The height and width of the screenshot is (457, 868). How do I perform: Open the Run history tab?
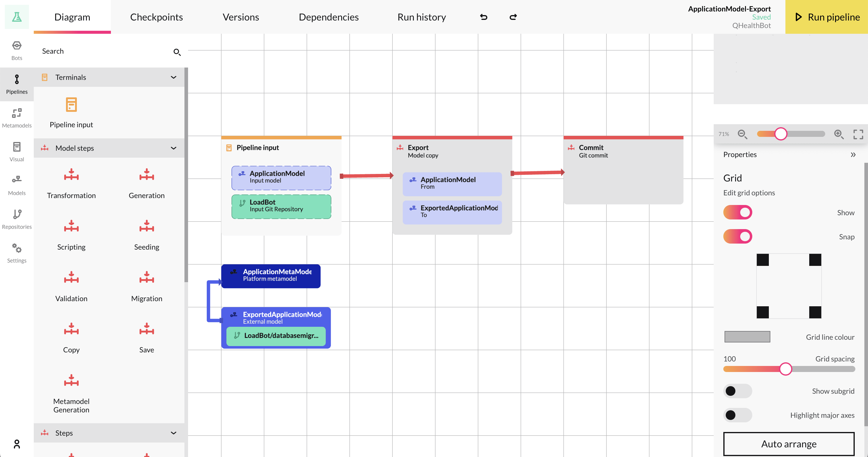pos(421,17)
